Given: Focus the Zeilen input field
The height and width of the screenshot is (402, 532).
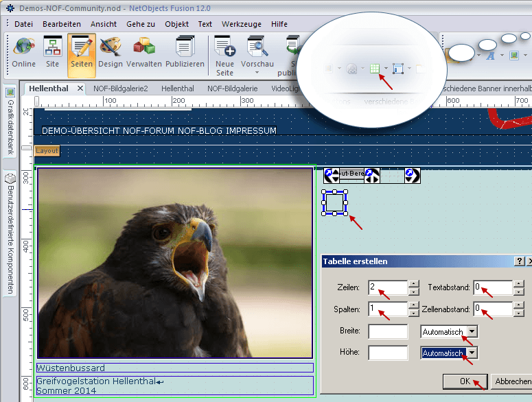Looking at the screenshot, I should coord(388,287).
